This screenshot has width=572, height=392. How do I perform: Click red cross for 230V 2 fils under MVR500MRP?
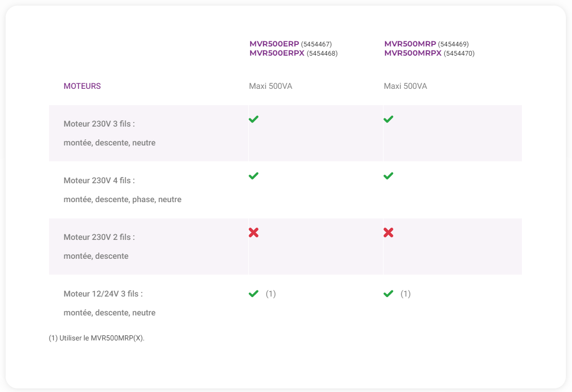(388, 233)
